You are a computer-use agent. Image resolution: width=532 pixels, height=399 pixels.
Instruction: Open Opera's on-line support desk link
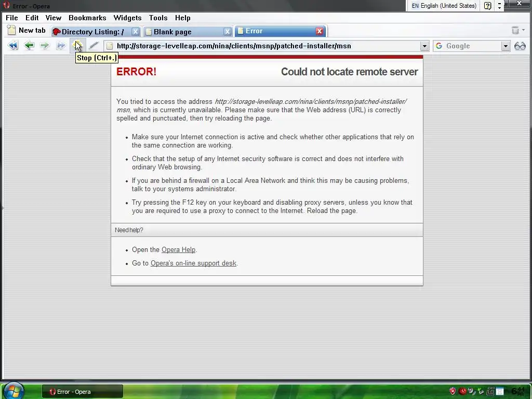[193, 263]
